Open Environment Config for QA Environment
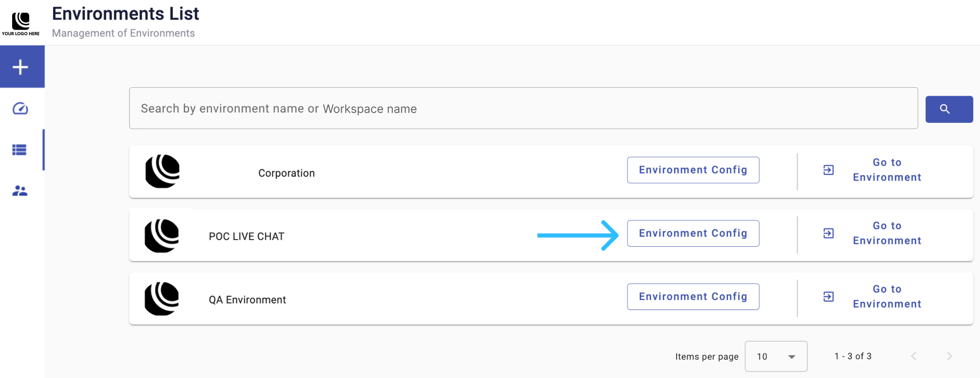Image resolution: width=980 pixels, height=378 pixels. tap(693, 296)
